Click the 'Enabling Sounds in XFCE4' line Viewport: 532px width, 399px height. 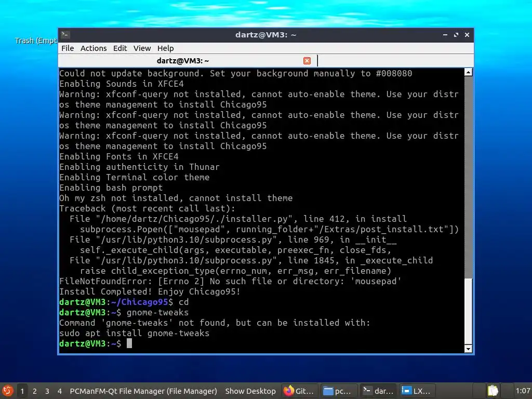click(x=122, y=84)
